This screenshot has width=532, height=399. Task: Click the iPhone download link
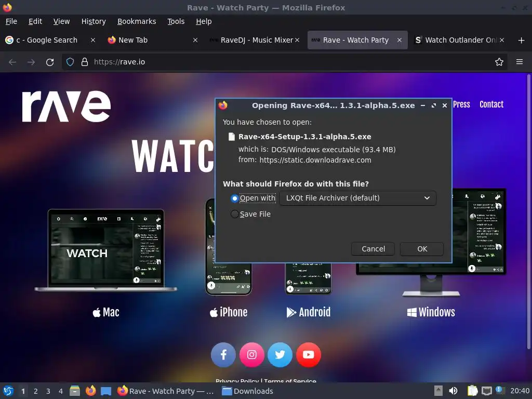pyautogui.click(x=229, y=312)
